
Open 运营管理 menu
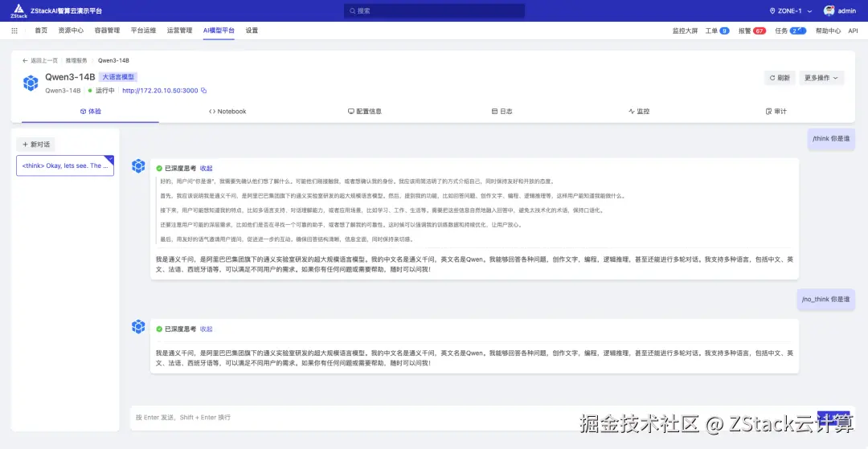pos(179,31)
